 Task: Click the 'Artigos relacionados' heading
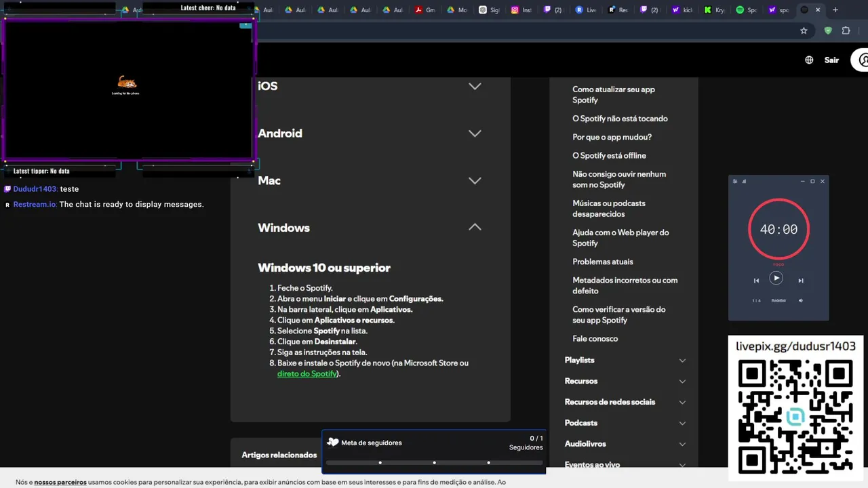tap(279, 455)
